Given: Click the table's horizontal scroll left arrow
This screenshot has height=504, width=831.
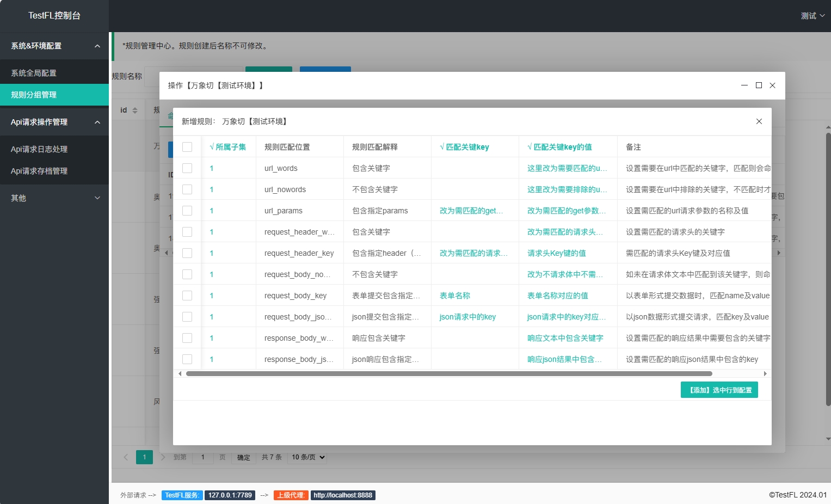Looking at the screenshot, I should click(x=180, y=373).
